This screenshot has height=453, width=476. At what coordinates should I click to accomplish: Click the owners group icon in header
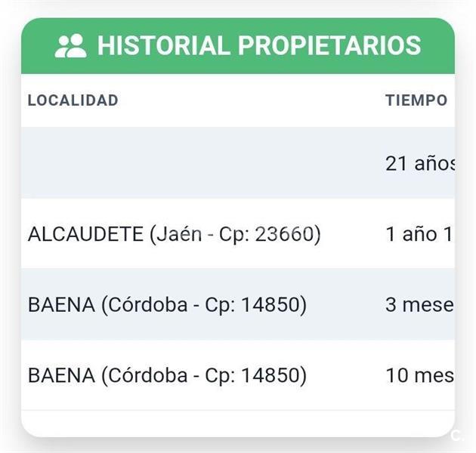tap(70, 46)
